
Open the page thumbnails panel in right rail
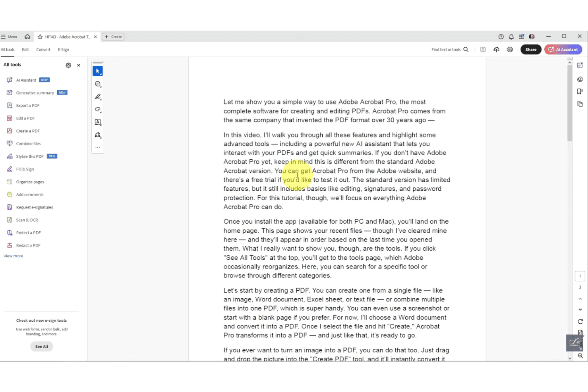(580, 104)
